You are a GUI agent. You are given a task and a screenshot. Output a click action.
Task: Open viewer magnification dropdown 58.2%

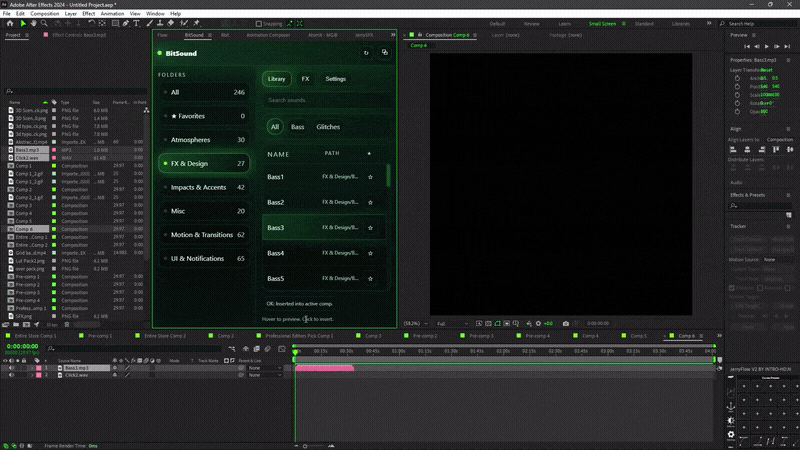pyautogui.click(x=416, y=323)
